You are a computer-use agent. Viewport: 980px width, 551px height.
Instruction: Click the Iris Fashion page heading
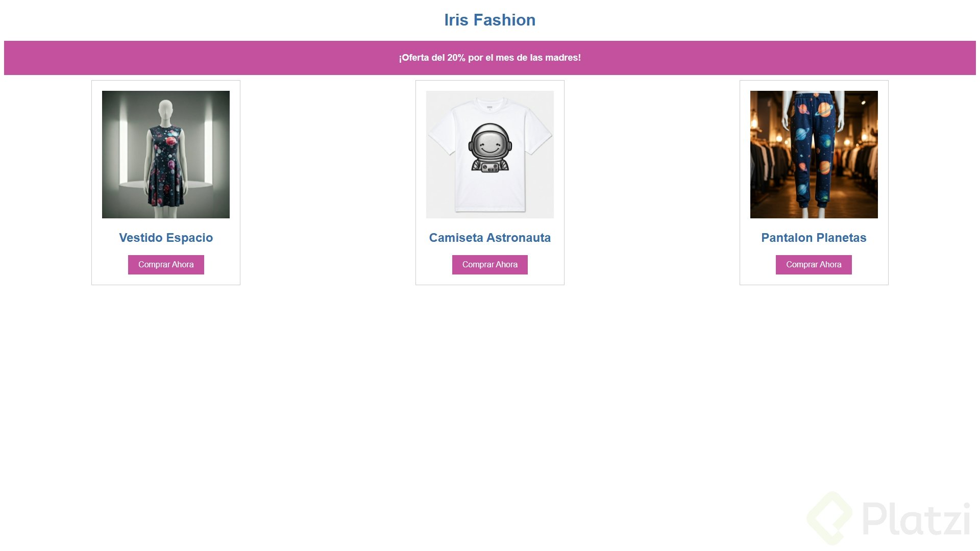click(x=490, y=20)
